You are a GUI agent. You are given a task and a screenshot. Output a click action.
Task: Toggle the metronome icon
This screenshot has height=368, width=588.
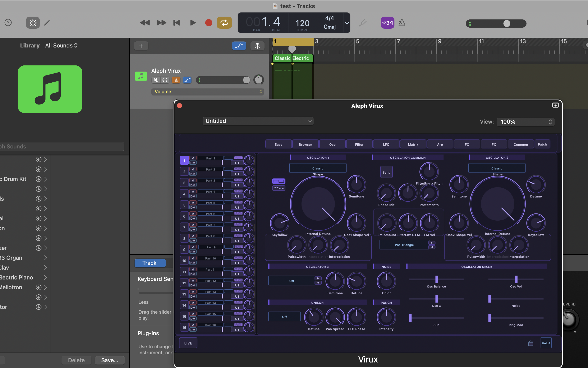click(402, 23)
